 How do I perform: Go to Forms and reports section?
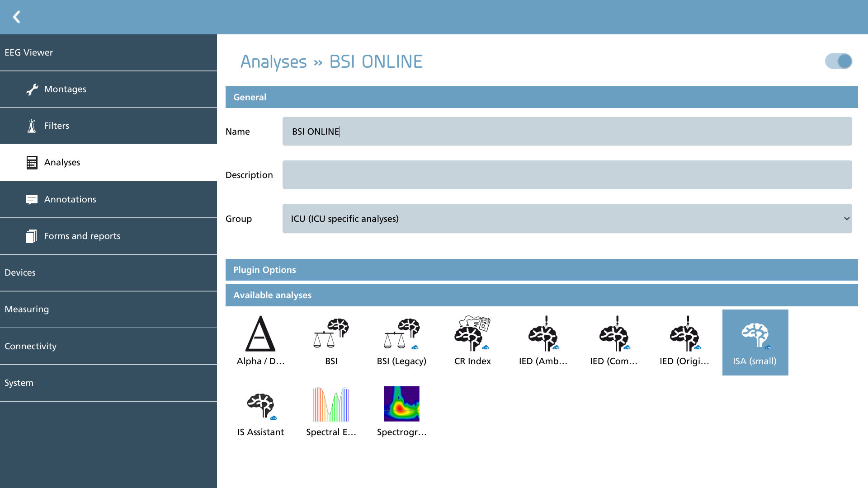tap(108, 236)
